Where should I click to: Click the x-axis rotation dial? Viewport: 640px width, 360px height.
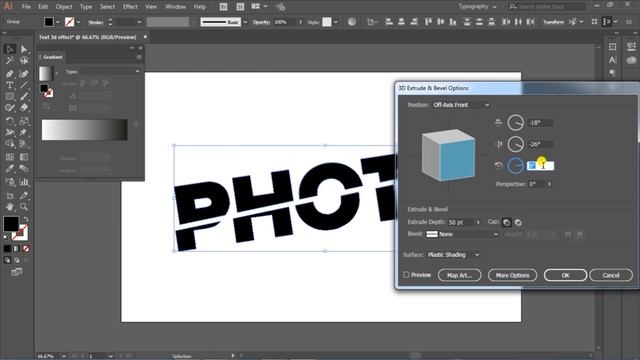click(516, 122)
